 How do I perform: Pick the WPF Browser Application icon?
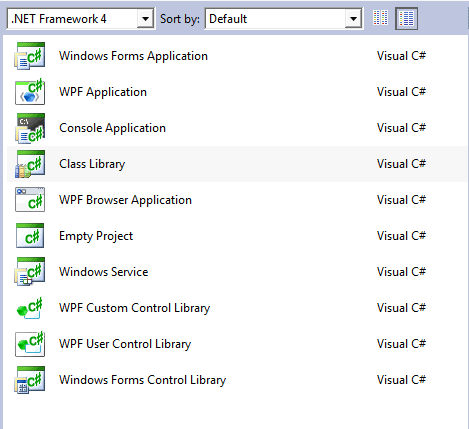(30, 200)
